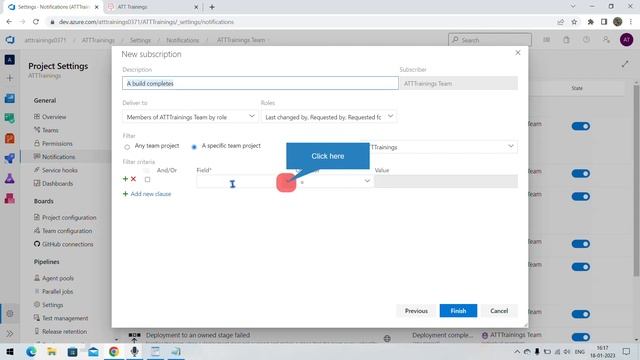The height and width of the screenshot is (360, 640).
Task: Open the ATTrainings project tile icon
Action: tap(10, 60)
